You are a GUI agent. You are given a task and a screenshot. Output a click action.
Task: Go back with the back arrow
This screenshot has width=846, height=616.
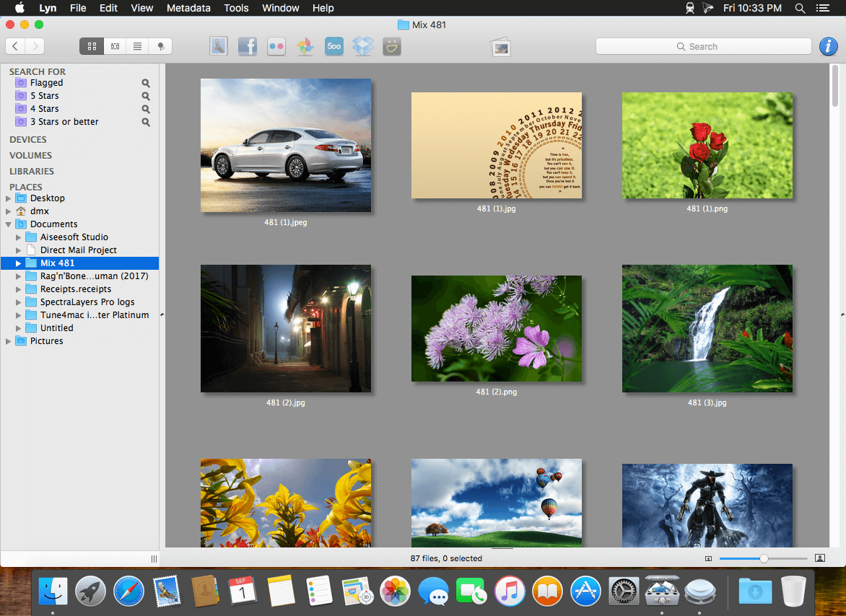(15, 46)
